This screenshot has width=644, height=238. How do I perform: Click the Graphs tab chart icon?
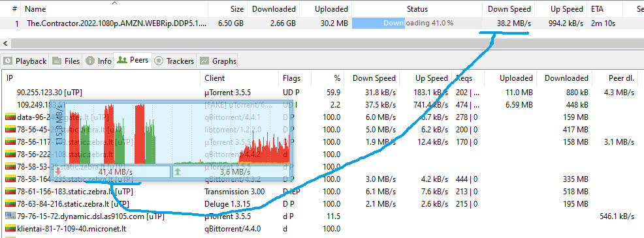tap(204, 61)
